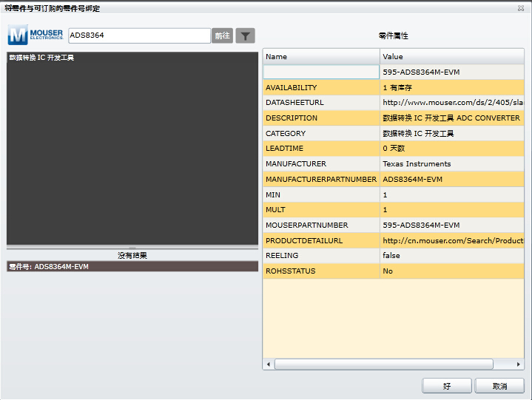This screenshot has width=532, height=400.
Task: Click the datasheet URL value
Action: [452, 102]
